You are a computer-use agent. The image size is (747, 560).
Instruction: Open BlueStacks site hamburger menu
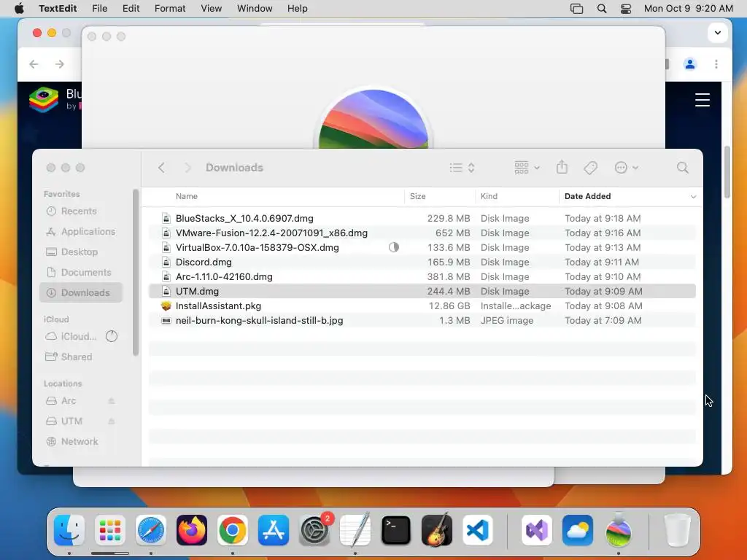click(x=703, y=100)
